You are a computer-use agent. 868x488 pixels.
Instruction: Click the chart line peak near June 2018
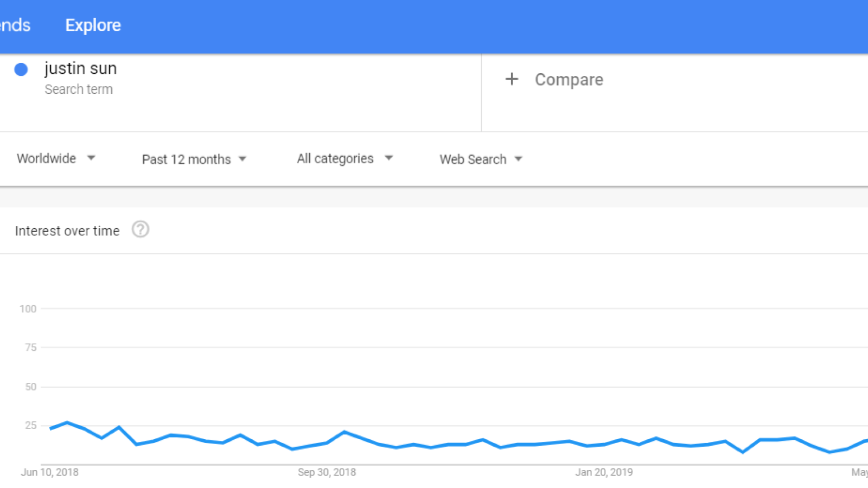point(67,422)
